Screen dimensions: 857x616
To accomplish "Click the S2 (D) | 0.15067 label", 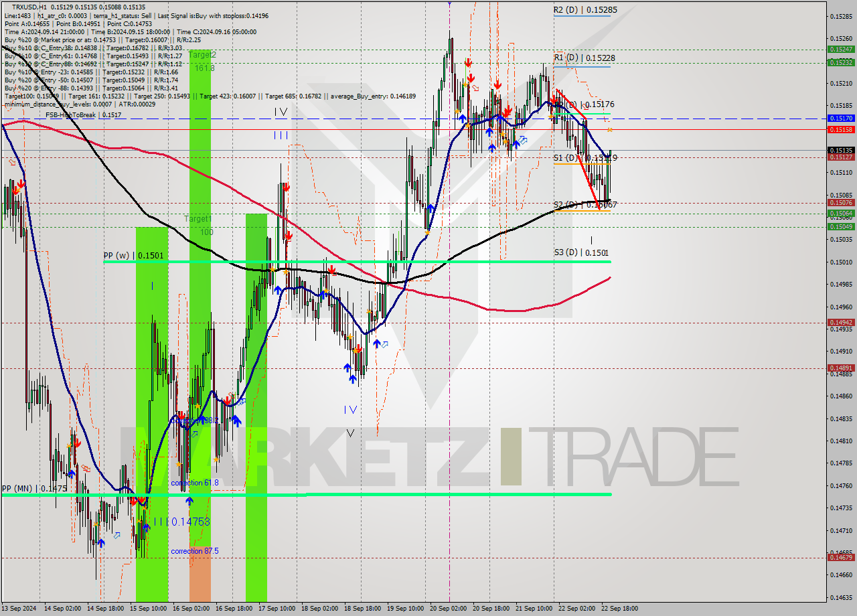I will [585, 205].
